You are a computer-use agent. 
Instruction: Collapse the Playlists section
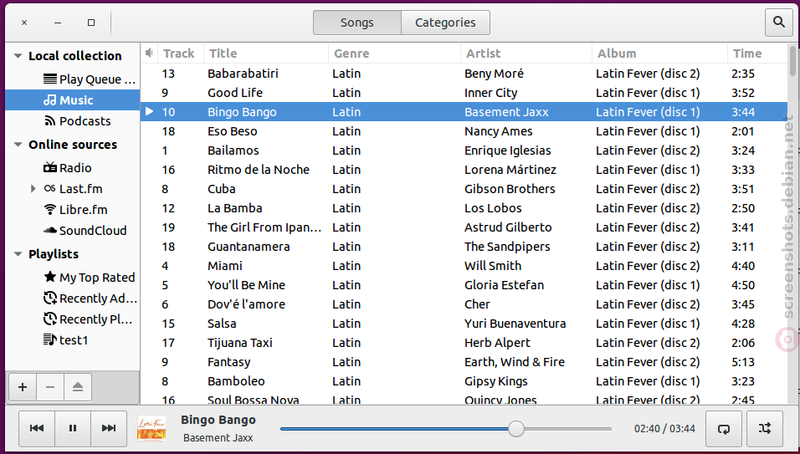click(18, 254)
